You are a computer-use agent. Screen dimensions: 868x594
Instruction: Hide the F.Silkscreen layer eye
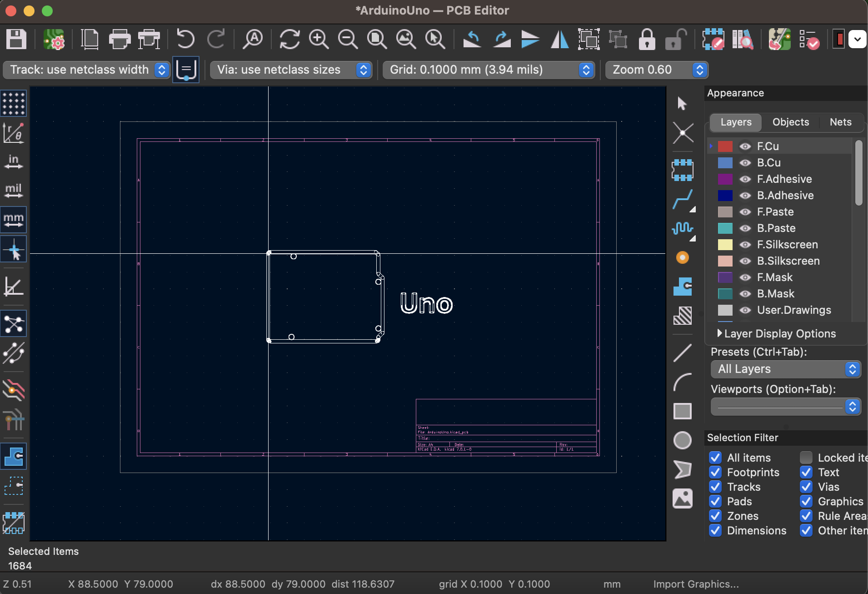745,245
